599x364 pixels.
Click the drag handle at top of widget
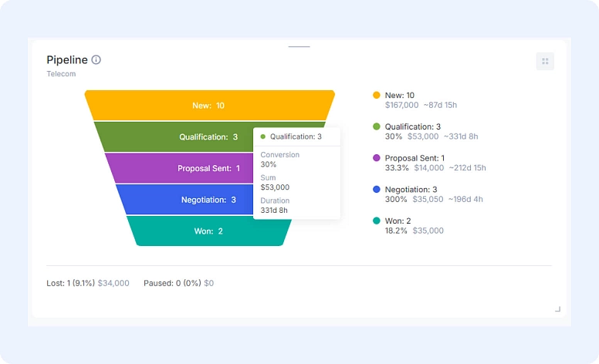[x=299, y=47]
